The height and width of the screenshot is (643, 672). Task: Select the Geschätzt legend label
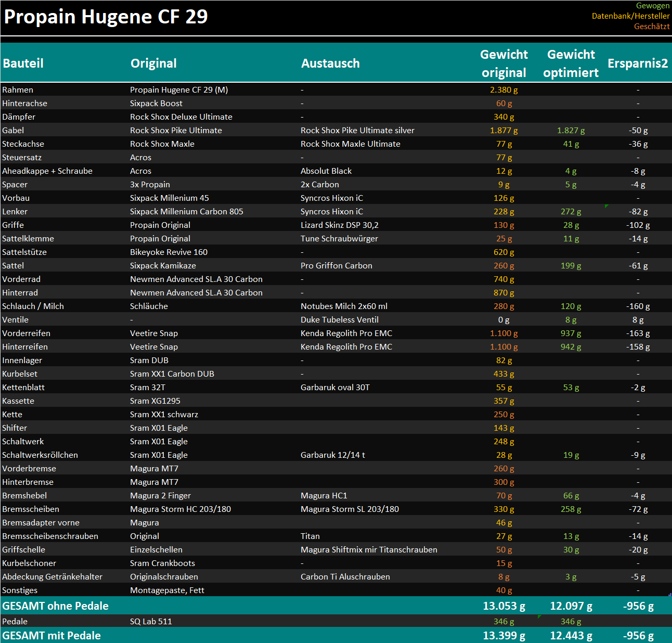652,27
